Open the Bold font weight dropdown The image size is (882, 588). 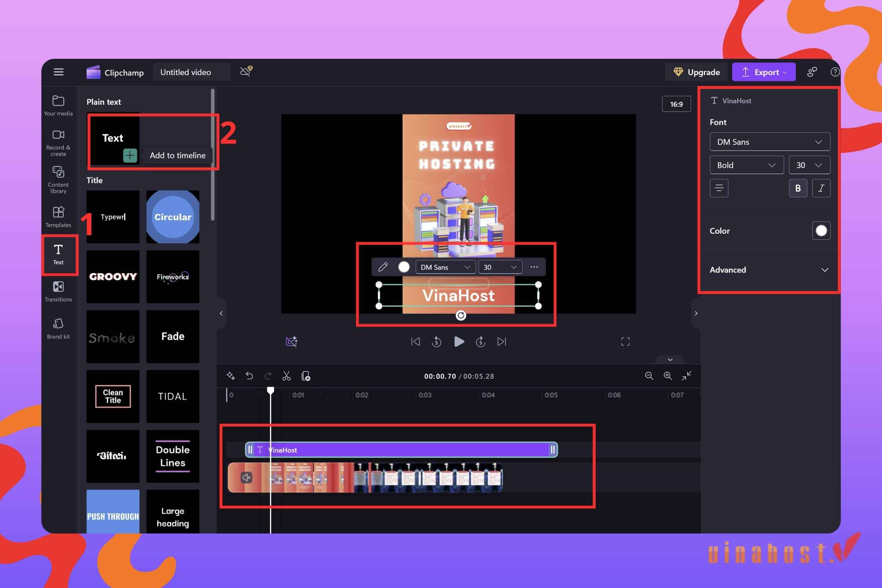point(747,165)
